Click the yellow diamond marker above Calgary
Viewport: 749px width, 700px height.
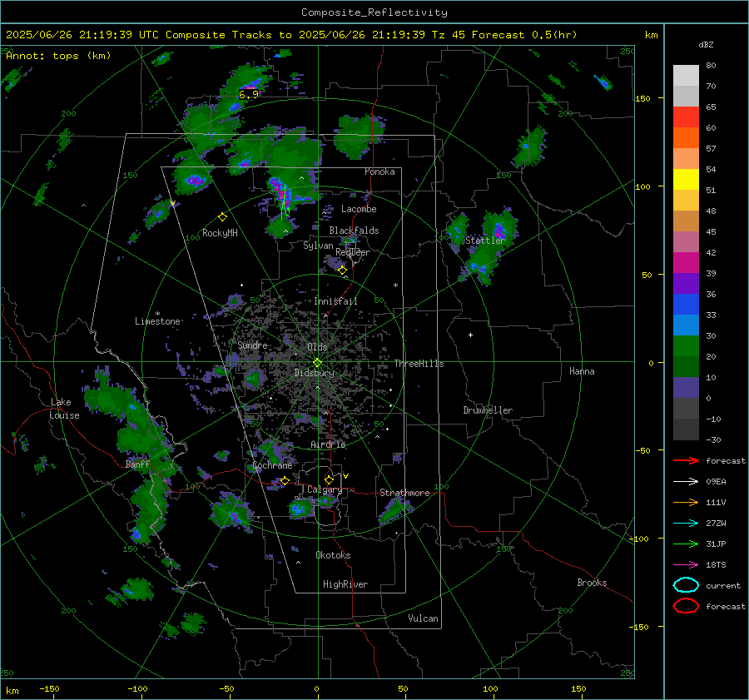click(x=329, y=479)
